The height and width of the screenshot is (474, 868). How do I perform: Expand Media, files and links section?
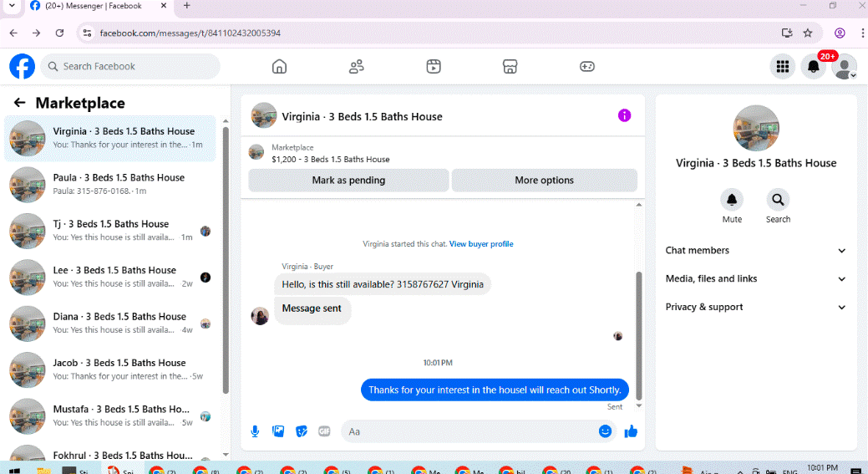click(755, 278)
